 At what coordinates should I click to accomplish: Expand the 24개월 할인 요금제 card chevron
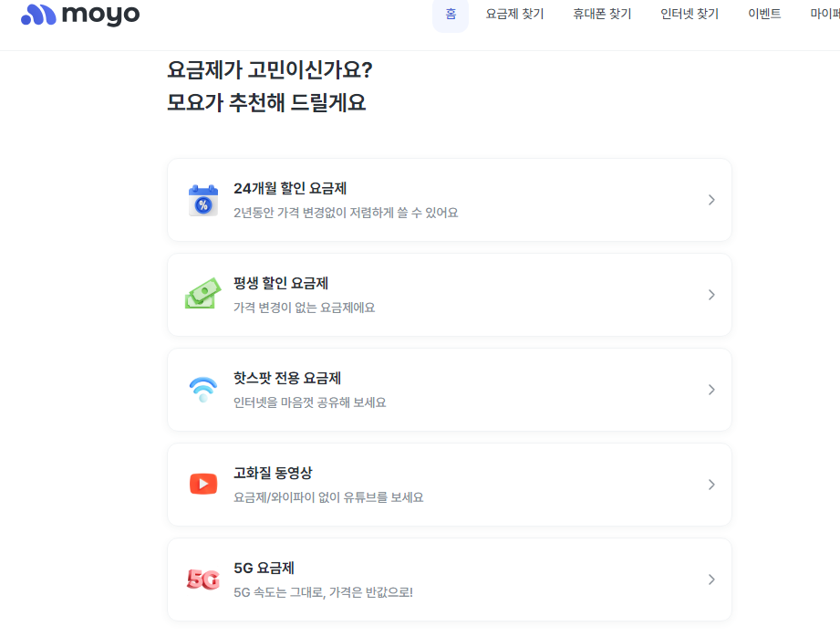(x=711, y=199)
